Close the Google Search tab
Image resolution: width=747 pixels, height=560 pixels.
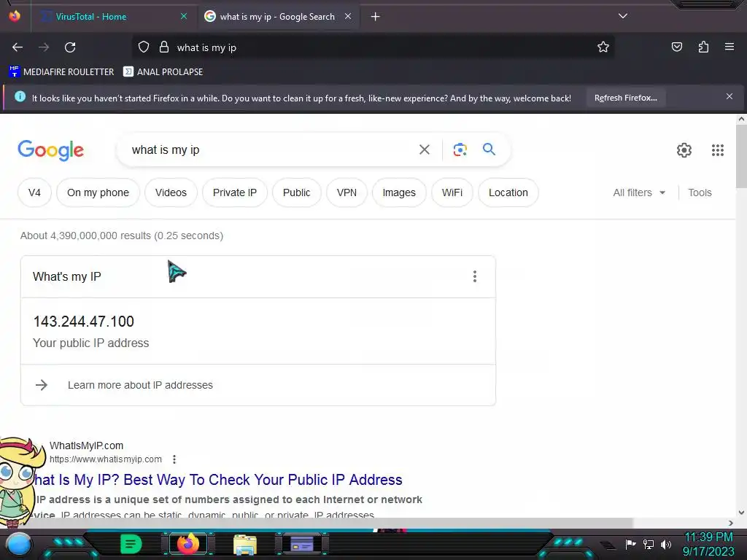click(x=348, y=16)
